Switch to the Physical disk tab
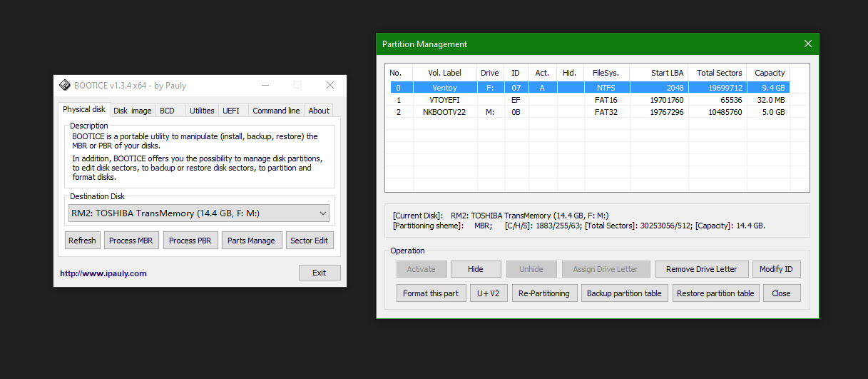 click(x=84, y=110)
